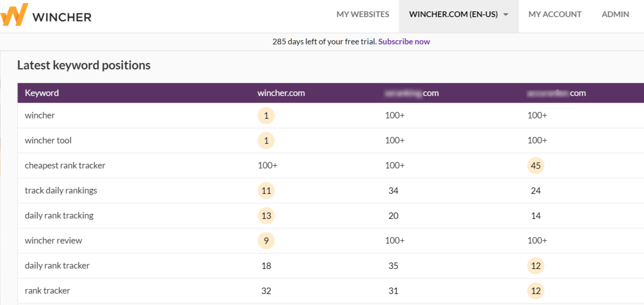Open the ADMIN section
This screenshot has width=644, height=305.
point(615,14)
